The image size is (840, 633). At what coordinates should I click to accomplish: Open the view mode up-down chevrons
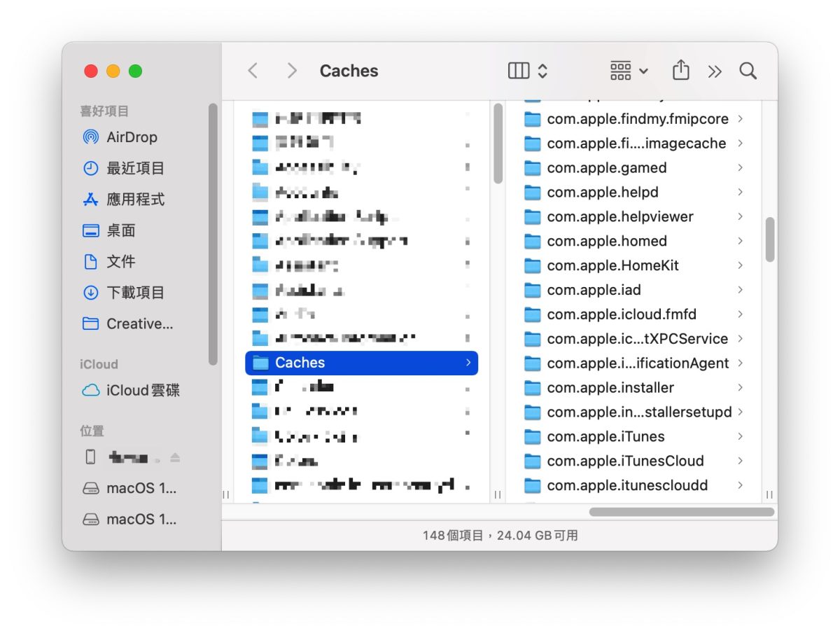click(542, 71)
